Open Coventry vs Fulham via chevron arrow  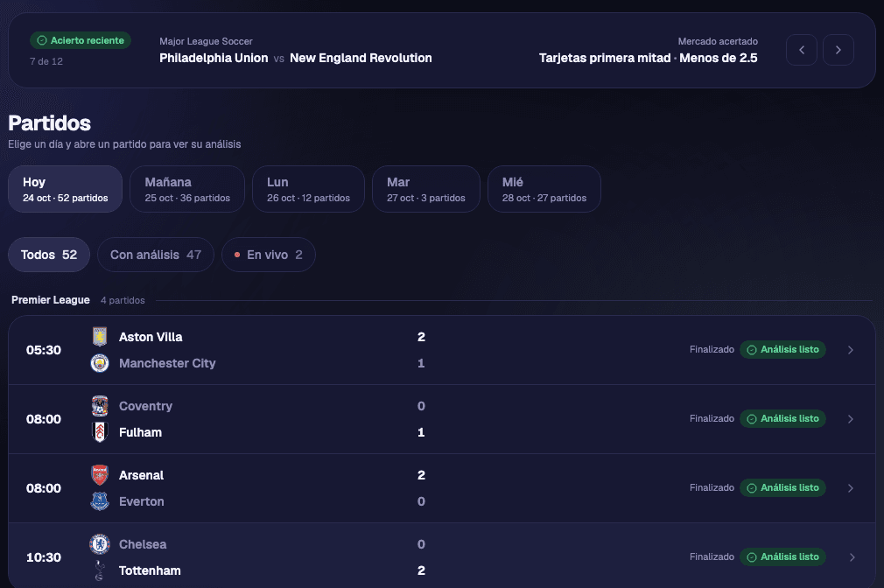851,419
